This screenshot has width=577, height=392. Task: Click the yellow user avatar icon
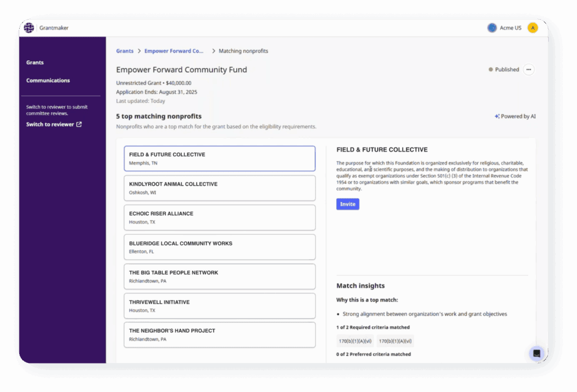(532, 28)
